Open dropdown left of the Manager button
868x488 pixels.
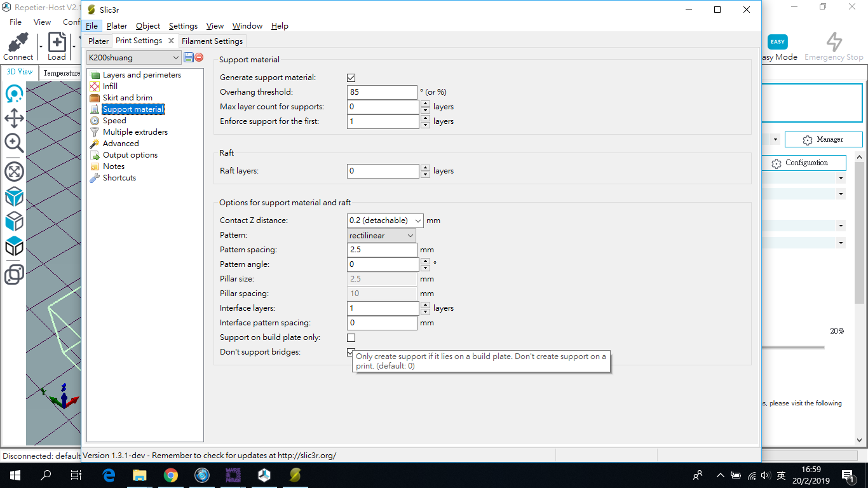(775, 139)
